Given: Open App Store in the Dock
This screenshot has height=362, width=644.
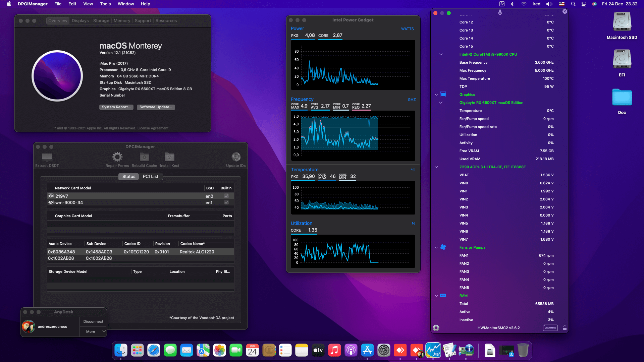Looking at the screenshot, I should click(x=367, y=351).
